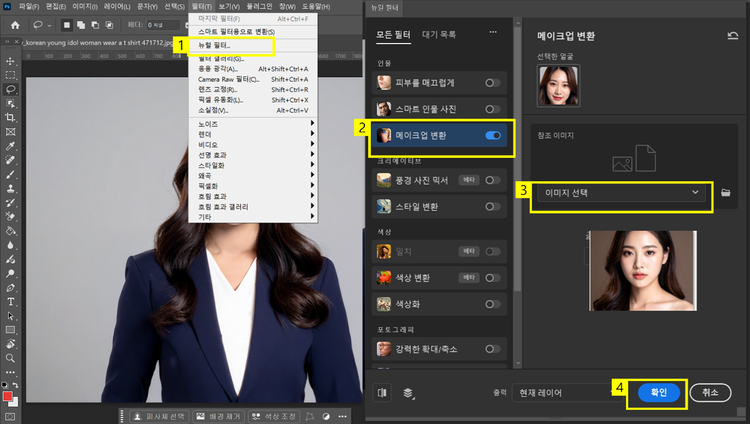Enable the 색상 변환 filter toggle

point(493,278)
